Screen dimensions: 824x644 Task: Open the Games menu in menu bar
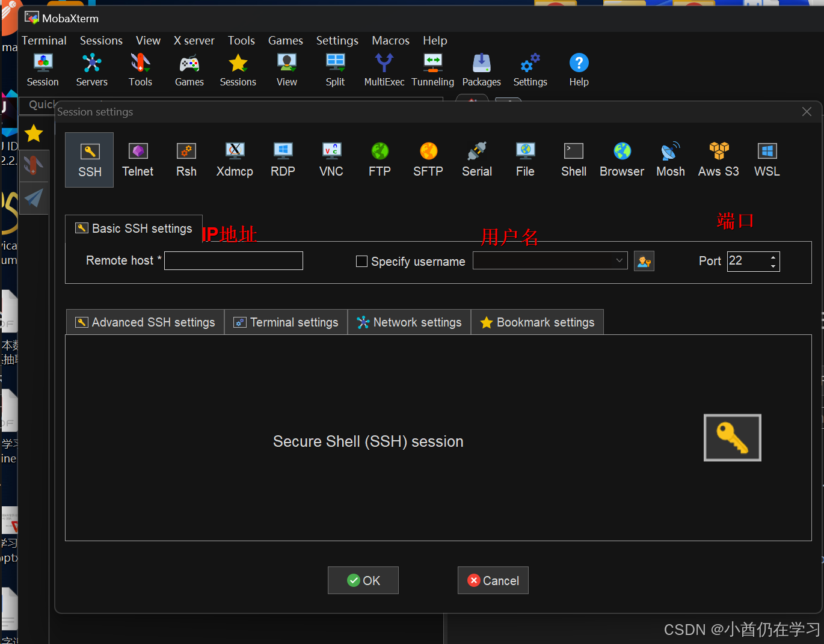(285, 40)
